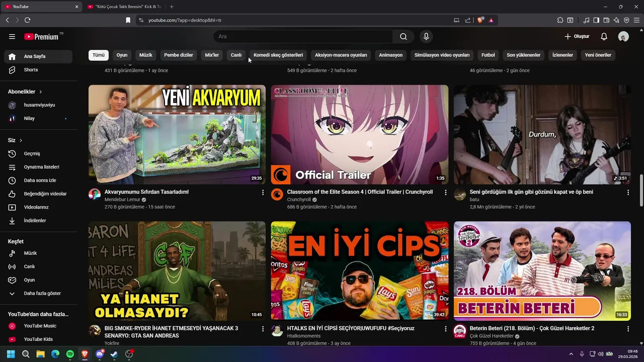Click the search magnifier button
This screenshot has width=644, height=362.
point(404,37)
